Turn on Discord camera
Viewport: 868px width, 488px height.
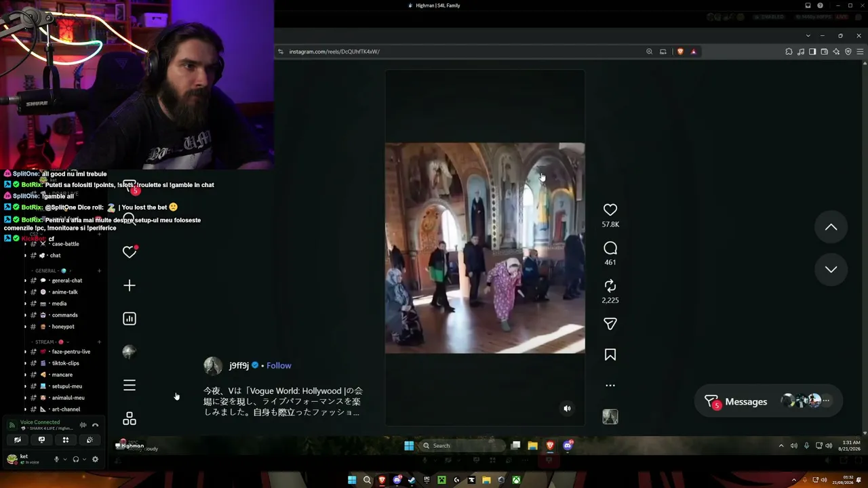point(18,440)
